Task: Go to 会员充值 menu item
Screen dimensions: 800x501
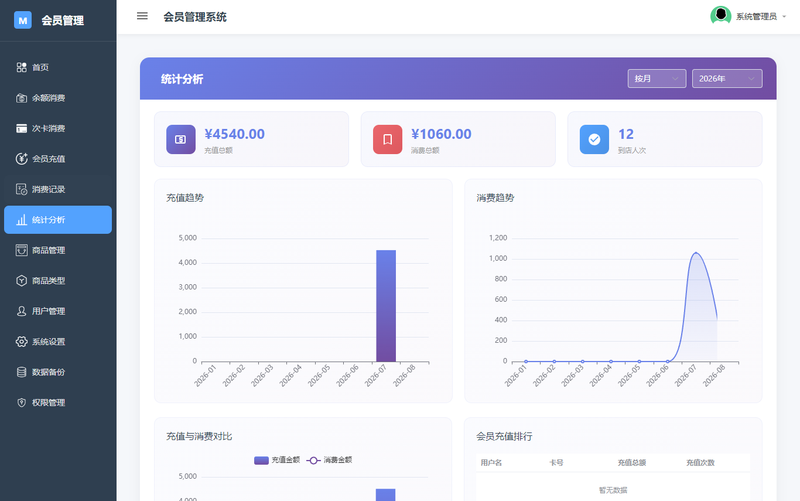Action: [x=58, y=159]
